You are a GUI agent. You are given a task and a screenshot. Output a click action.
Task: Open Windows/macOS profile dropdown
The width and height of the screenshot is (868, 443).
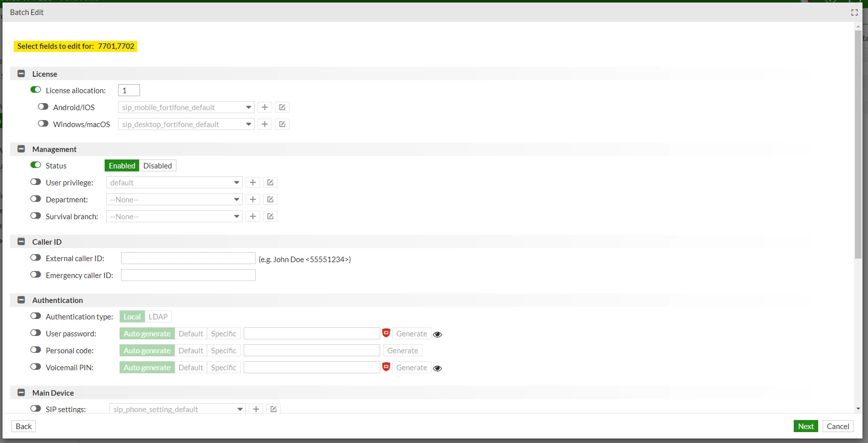[x=186, y=124]
